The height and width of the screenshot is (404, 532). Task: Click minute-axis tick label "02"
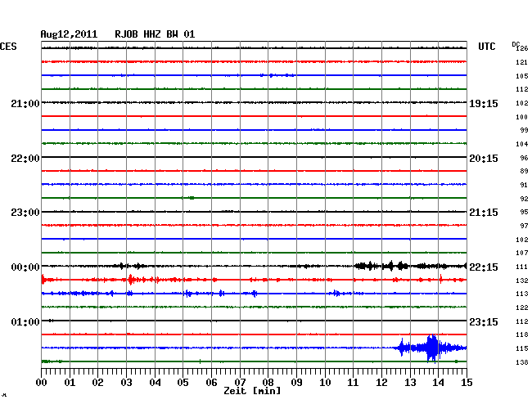point(97,383)
